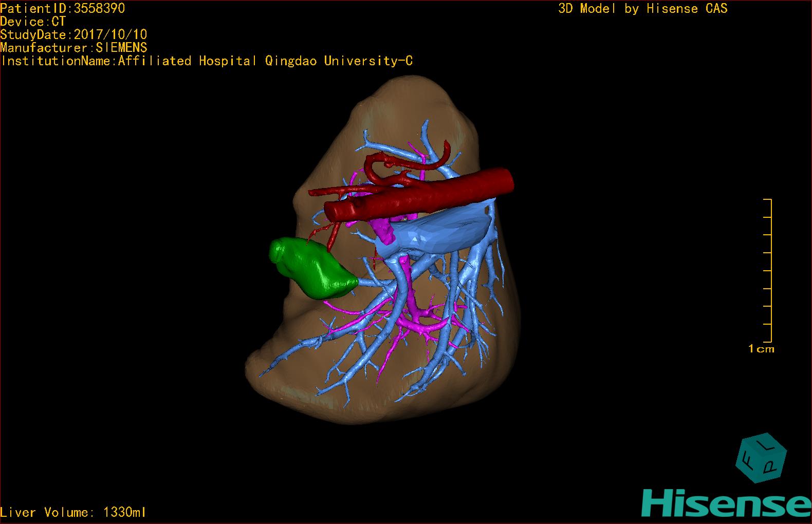This screenshot has width=812, height=524.
Task: Click the vertical scale ruler
Action: pos(768,270)
